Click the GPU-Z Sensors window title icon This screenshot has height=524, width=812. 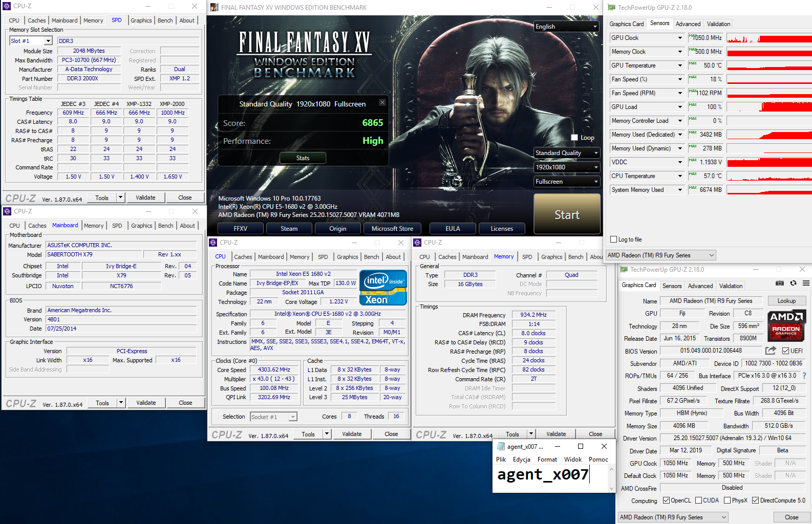click(x=611, y=7)
